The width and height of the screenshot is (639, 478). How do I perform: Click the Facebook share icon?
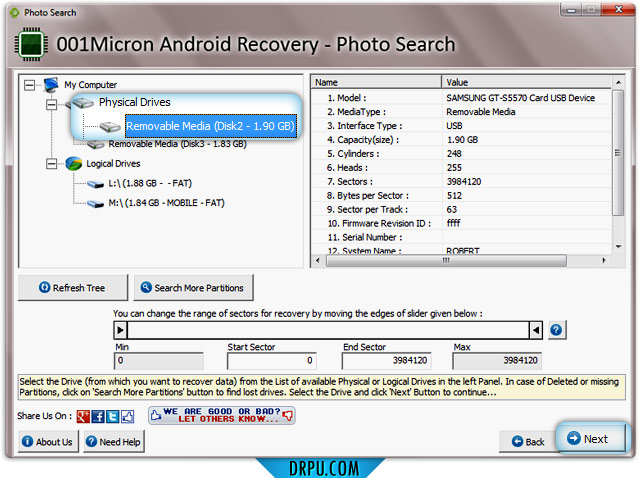point(98,416)
